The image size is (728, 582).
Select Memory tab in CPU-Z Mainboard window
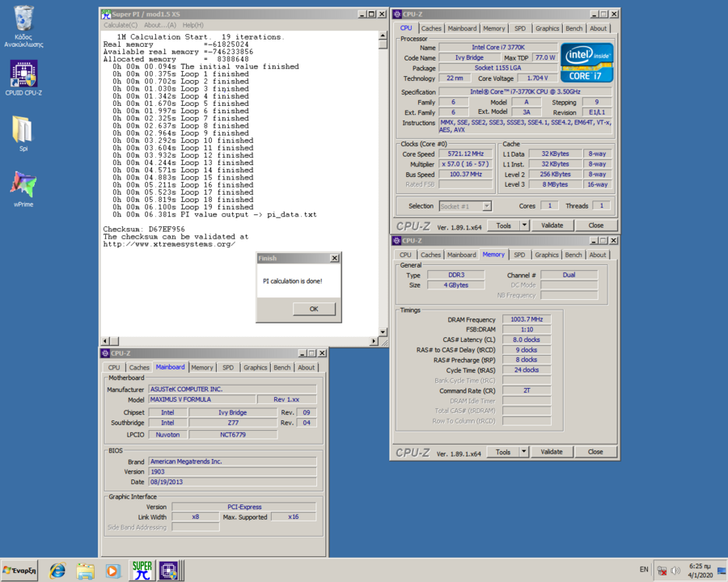(x=202, y=368)
